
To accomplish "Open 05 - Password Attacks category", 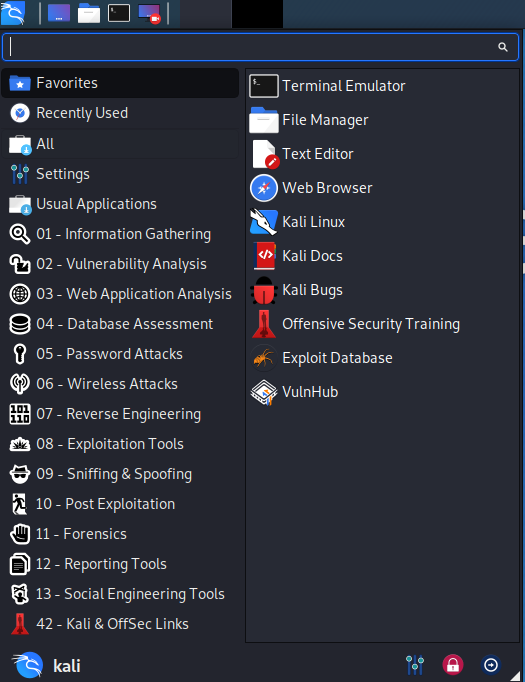I will point(120,354).
